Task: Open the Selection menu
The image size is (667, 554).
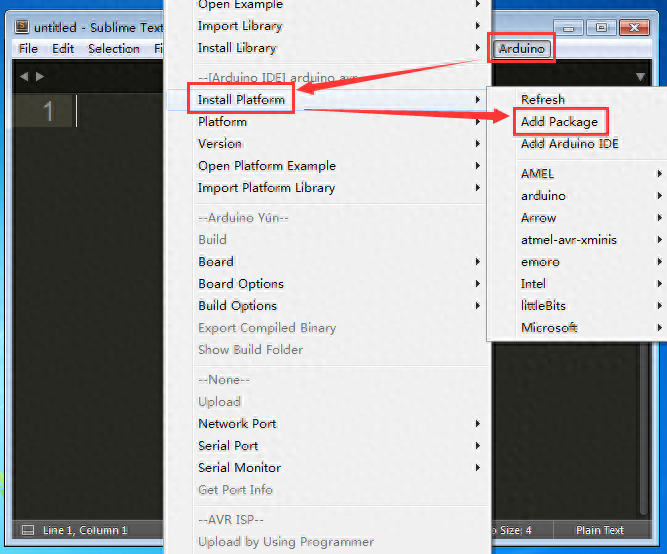Action: click(114, 49)
